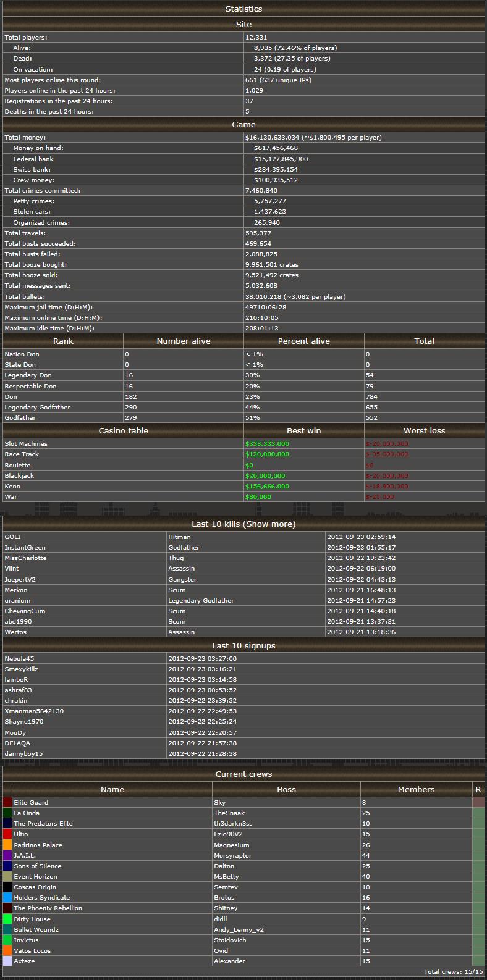Click the $333,333,000 best win value
Screen dimensions: 487x980
click(267, 444)
